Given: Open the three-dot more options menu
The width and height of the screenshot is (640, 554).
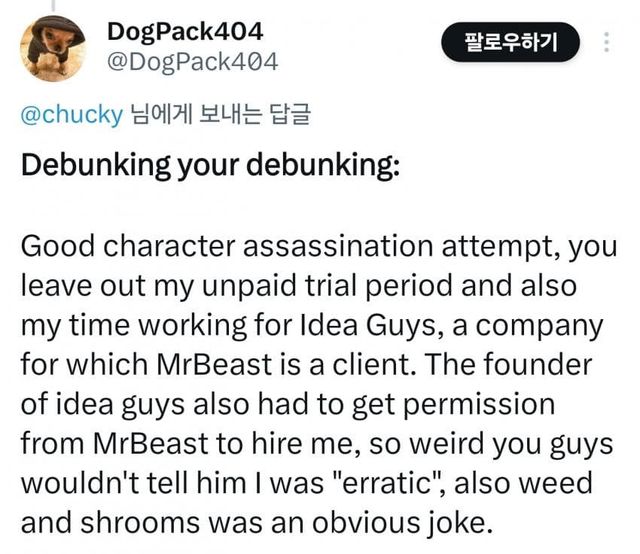Looking at the screenshot, I should click(605, 42).
